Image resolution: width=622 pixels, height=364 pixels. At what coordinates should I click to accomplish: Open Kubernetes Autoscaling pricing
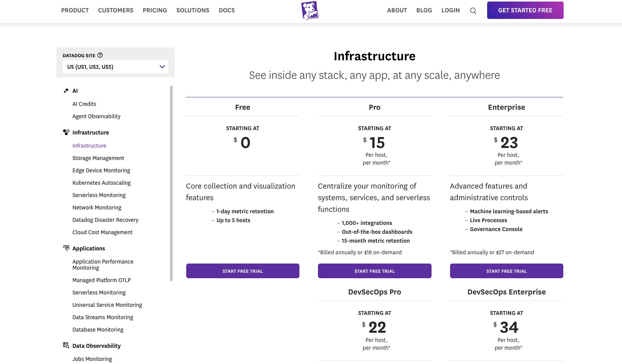[102, 183]
